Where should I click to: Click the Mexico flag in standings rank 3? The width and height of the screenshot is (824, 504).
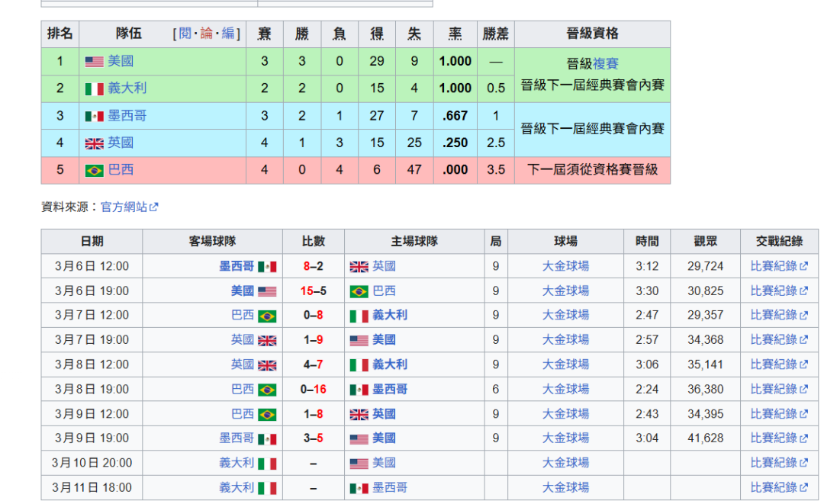pos(94,117)
